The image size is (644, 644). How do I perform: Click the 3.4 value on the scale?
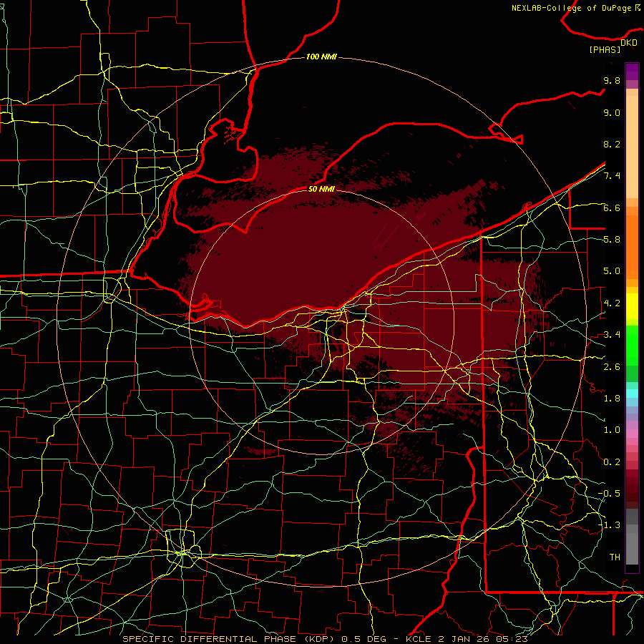click(612, 335)
